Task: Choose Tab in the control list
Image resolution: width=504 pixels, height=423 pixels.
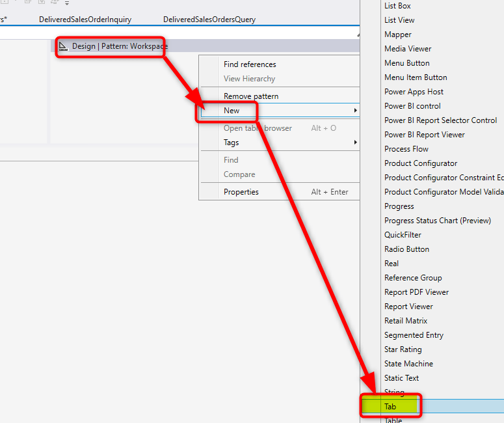Action: coord(390,407)
